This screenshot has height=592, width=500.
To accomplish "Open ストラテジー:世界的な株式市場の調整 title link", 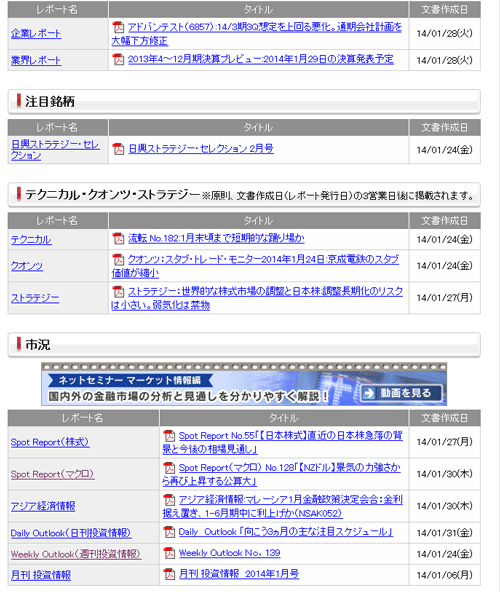I will (x=257, y=298).
